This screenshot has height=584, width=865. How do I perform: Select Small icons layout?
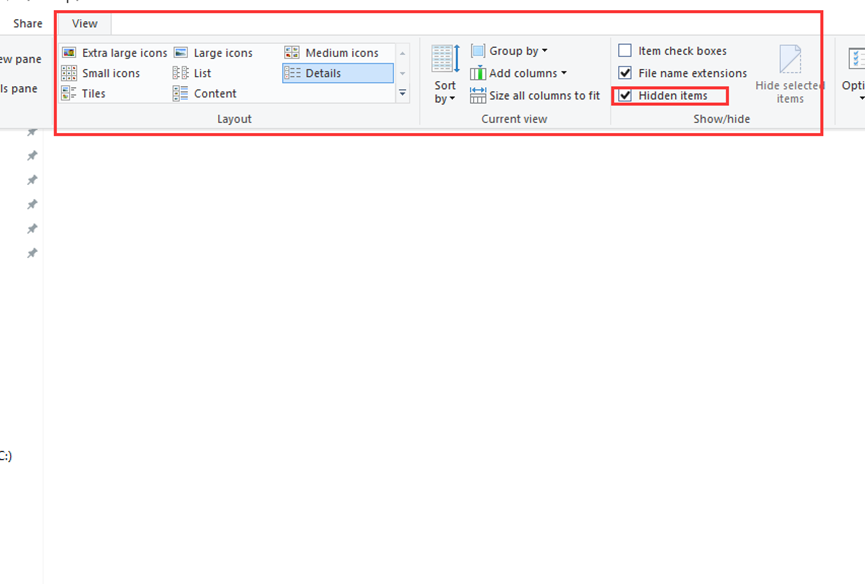click(101, 73)
